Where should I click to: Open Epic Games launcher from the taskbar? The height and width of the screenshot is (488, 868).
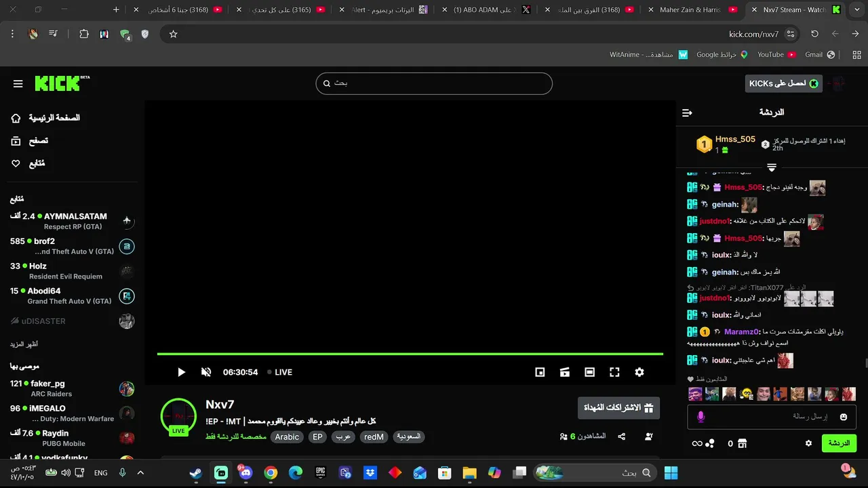[321, 473]
